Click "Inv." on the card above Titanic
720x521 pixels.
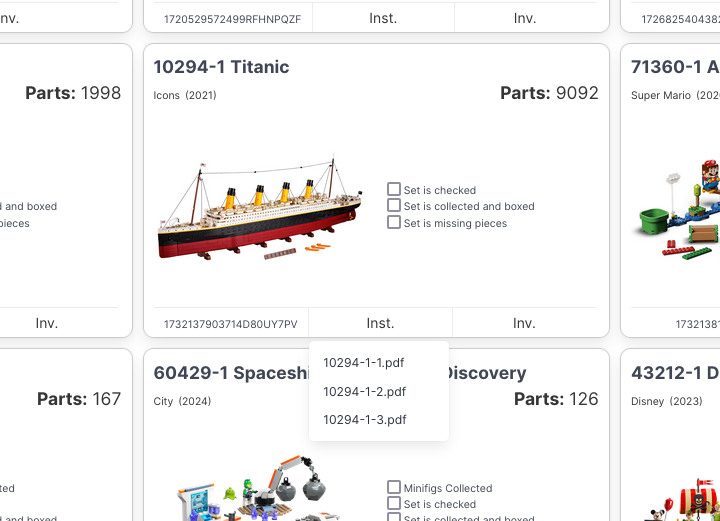click(x=525, y=18)
